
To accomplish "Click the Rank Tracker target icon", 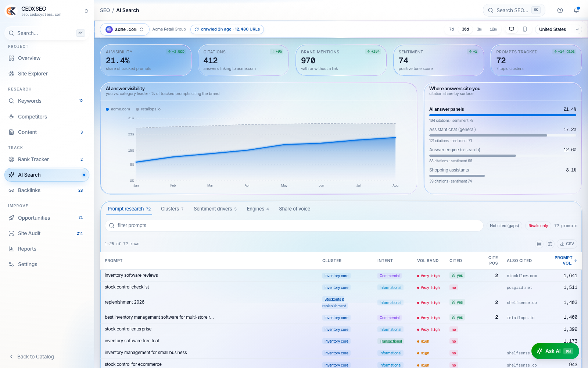I will [11, 159].
